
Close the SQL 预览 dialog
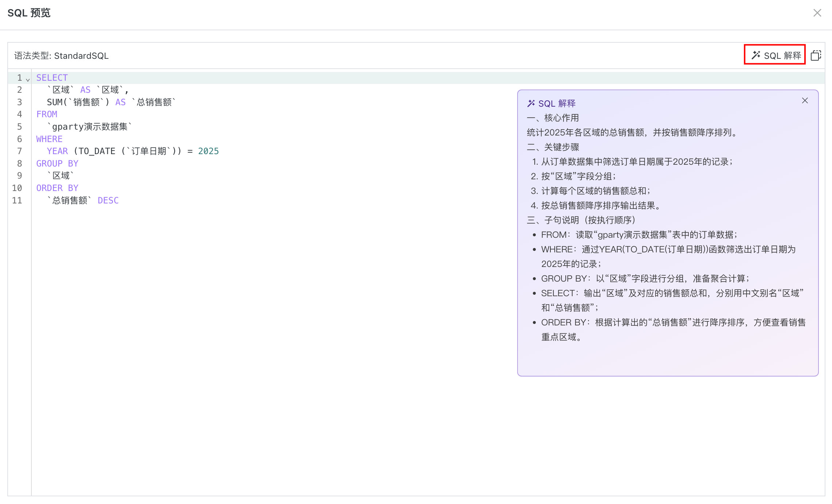pos(817,13)
